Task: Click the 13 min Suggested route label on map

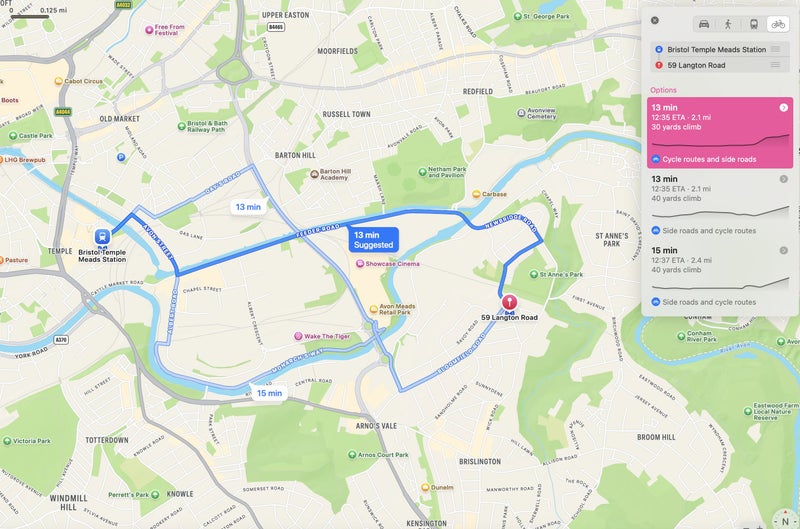Action: (x=373, y=240)
